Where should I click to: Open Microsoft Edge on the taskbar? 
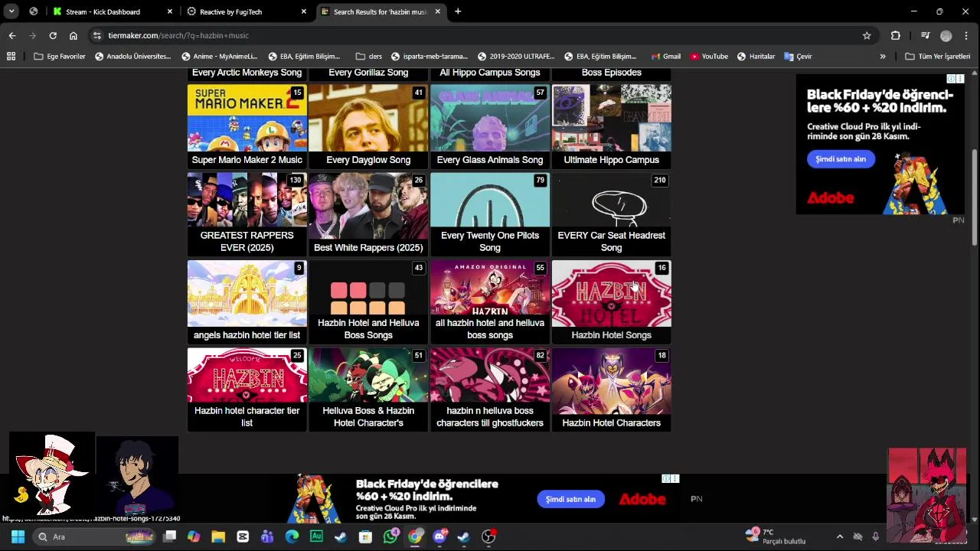click(292, 536)
